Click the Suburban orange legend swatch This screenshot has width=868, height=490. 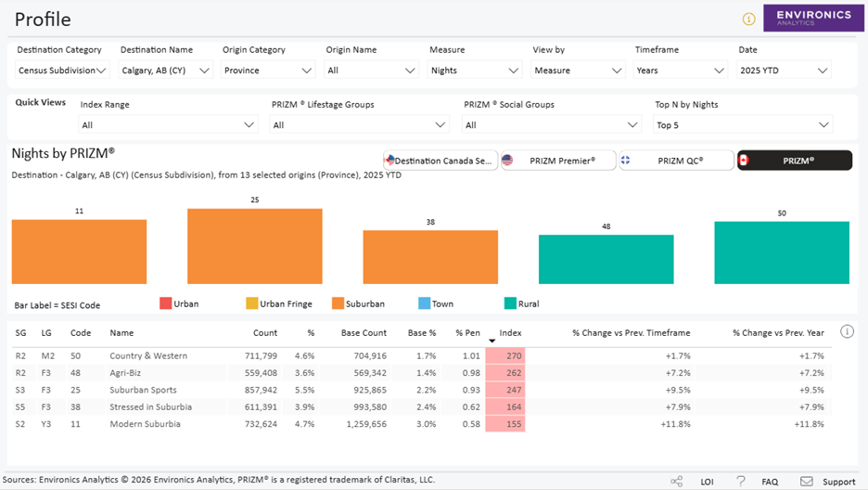338,303
